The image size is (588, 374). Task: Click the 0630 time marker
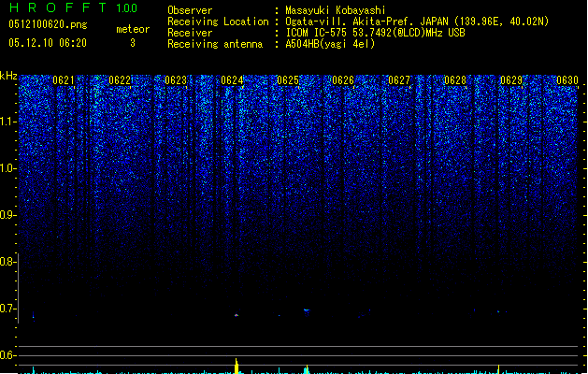[567, 80]
